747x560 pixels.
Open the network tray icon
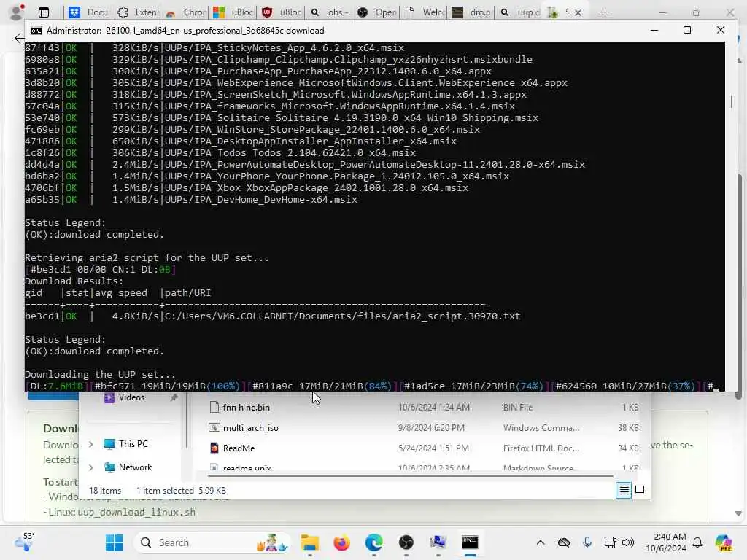(x=610, y=542)
